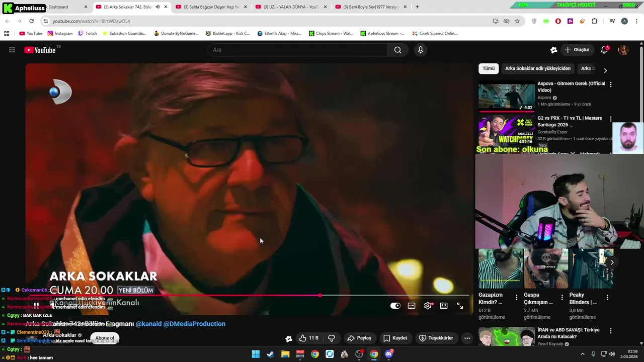The height and width of the screenshot is (362, 644).
Task: Open the Kicklet.app bookmark
Action: tap(227, 34)
